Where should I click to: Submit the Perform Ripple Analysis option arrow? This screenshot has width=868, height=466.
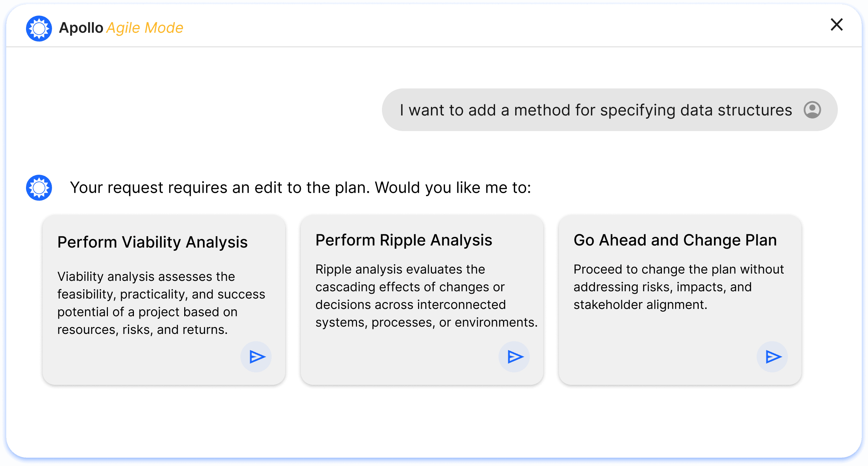tap(514, 357)
